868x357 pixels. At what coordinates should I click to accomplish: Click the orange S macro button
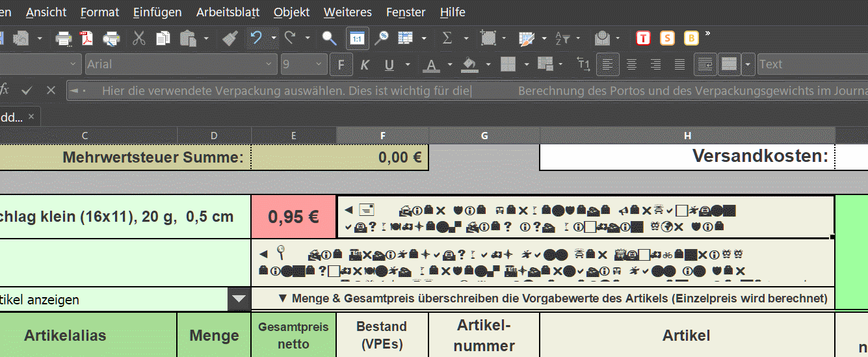(668, 38)
